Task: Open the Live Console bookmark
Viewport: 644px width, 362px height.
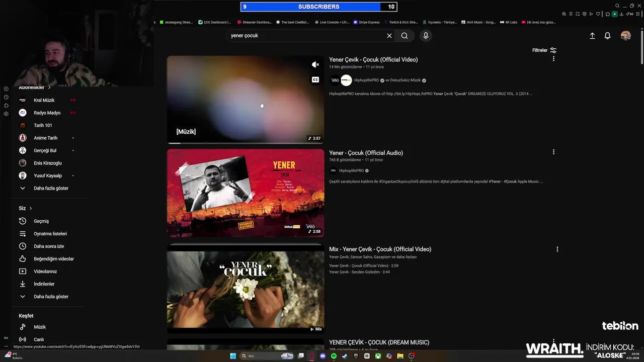Action: [x=332, y=22]
